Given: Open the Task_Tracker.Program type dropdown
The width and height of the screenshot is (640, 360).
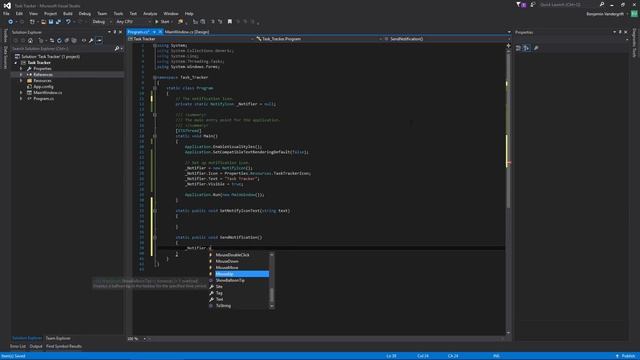Looking at the screenshot, I should (x=319, y=39).
